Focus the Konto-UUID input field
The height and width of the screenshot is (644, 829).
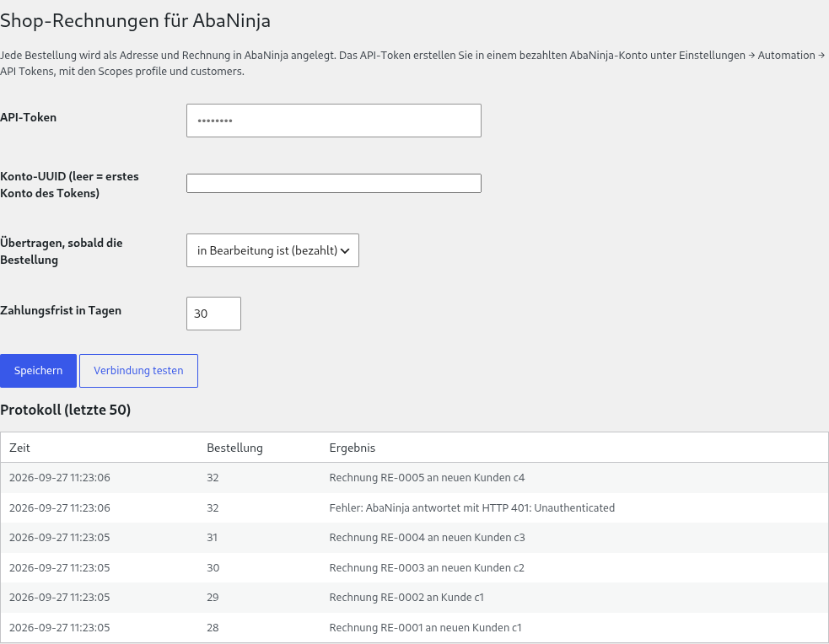click(334, 183)
